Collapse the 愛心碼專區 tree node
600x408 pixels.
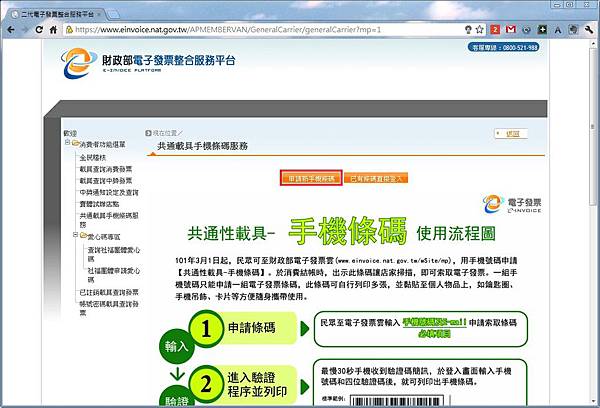[75, 234]
